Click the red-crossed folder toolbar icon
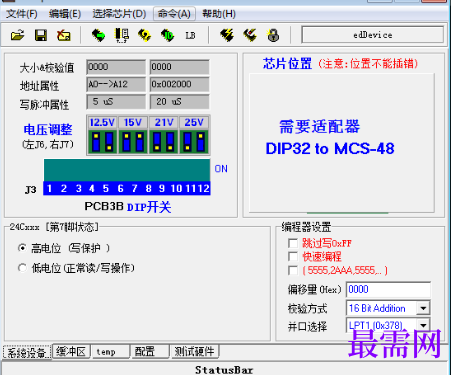460x375 pixels. [x=64, y=35]
